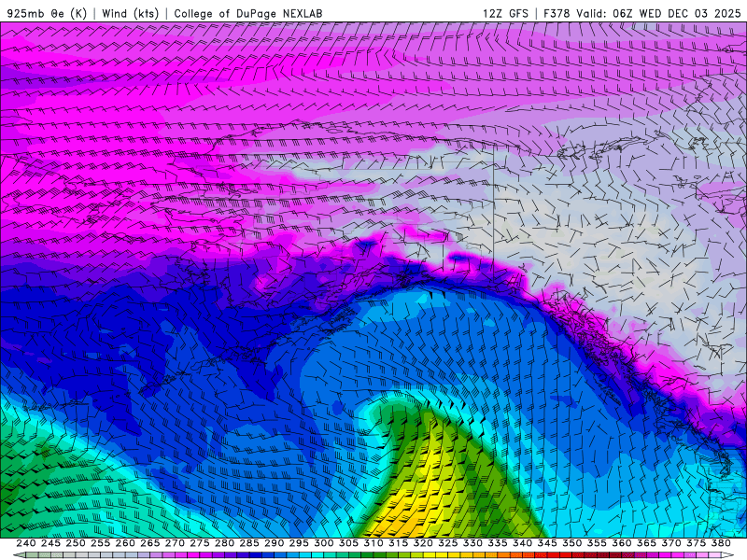Click the 360 color scale label
Screen dimensions: 747x560
[622, 543]
